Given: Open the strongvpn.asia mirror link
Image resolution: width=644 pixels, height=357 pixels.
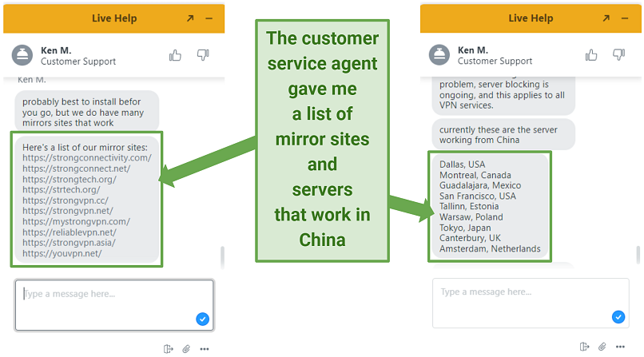Looking at the screenshot, I should point(69,243).
